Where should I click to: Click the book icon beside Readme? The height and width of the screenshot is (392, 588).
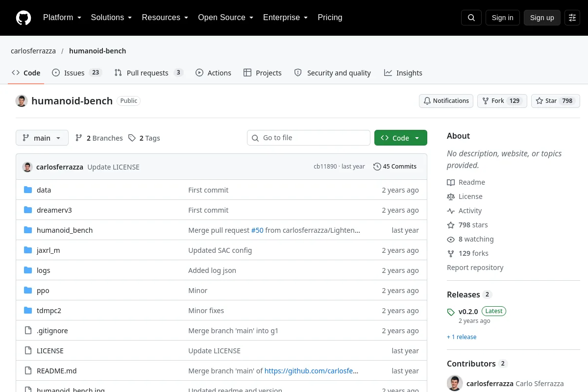click(x=451, y=182)
